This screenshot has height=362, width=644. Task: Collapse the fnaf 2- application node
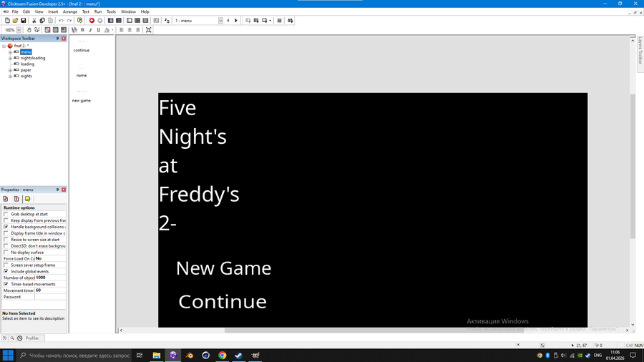point(4,46)
